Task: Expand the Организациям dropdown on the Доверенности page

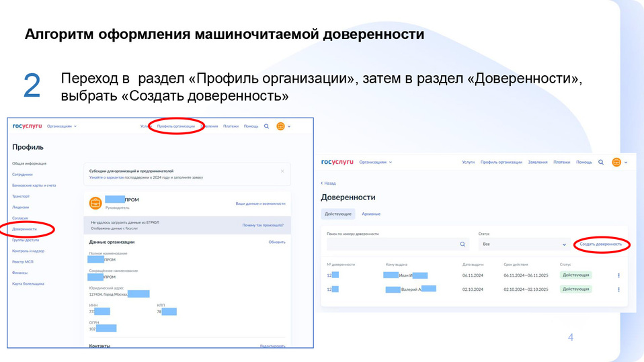Action: pos(375,162)
